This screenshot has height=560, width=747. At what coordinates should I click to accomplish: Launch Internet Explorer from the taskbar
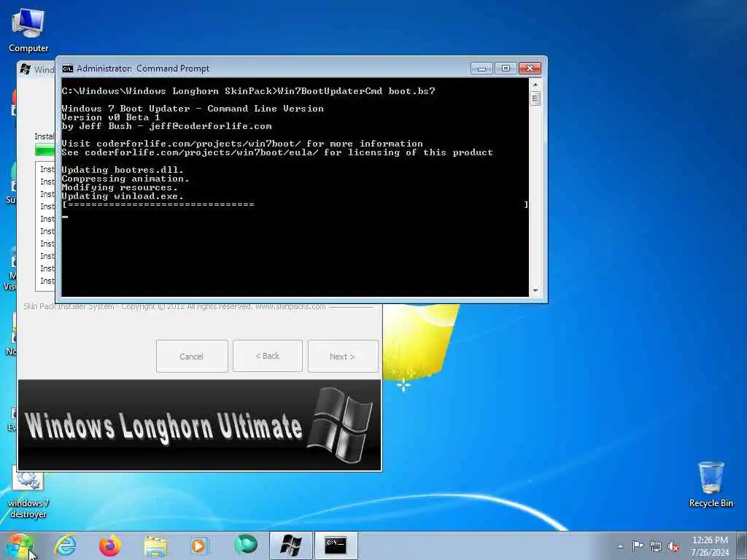click(x=65, y=545)
